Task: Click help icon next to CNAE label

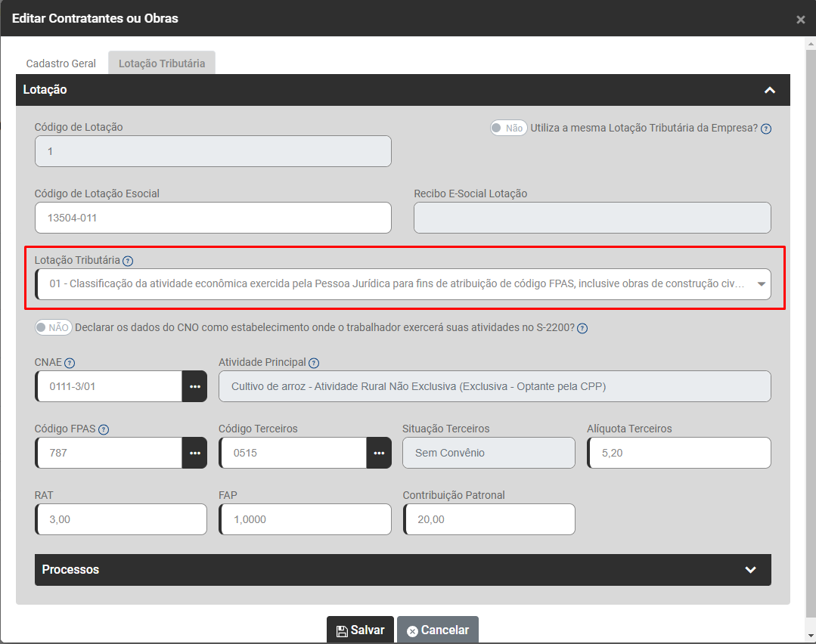Action: point(70,363)
